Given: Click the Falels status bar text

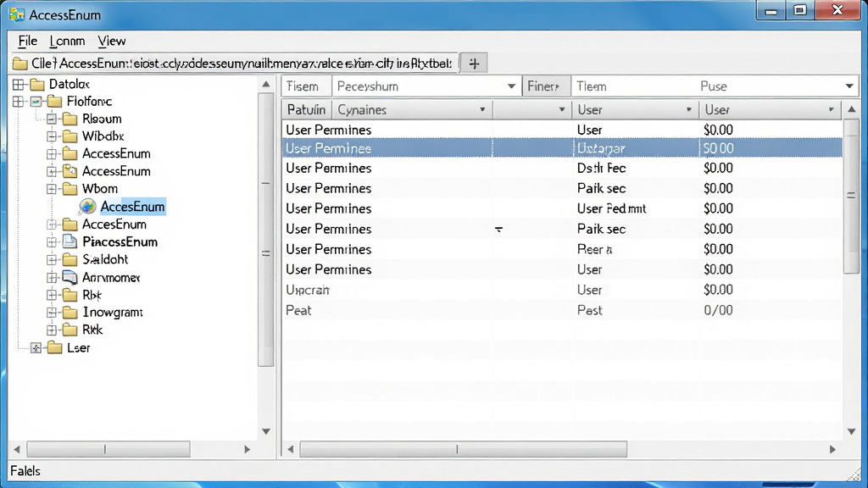Looking at the screenshot, I should click(x=25, y=471).
